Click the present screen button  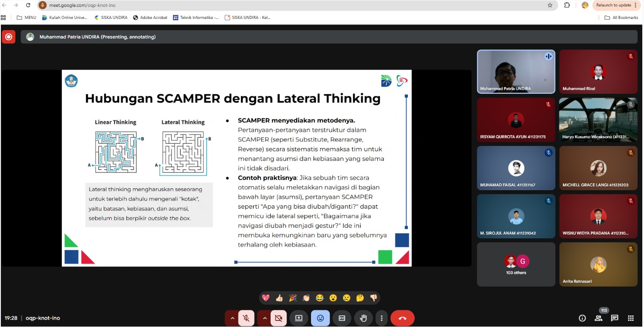[299, 318]
